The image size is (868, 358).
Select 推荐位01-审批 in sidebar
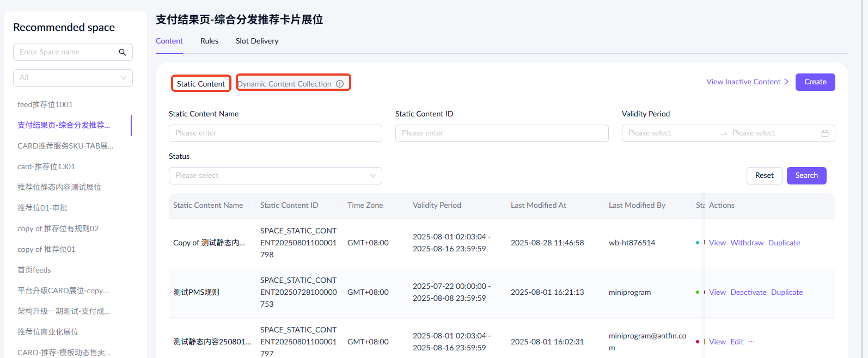pos(42,208)
